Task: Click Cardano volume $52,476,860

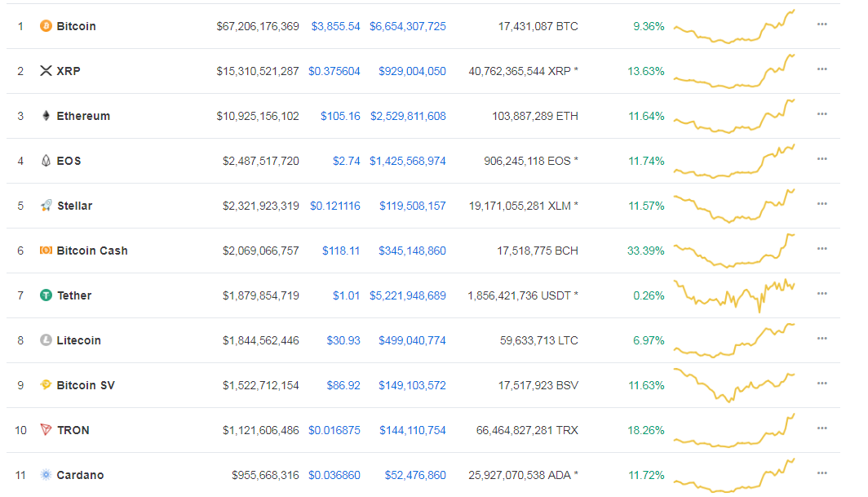Action: (x=415, y=475)
